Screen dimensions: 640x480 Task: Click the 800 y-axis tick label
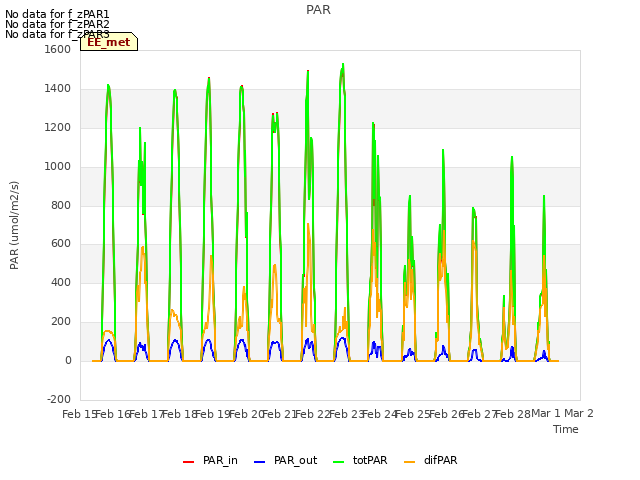point(61,205)
